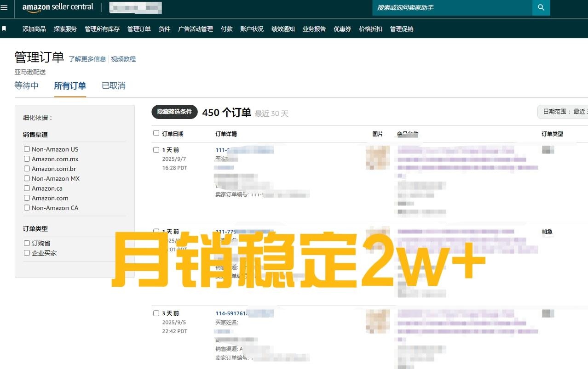Click the 最近 30 天 label
The height and width of the screenshot is (369, 588).
click(271, 114)
